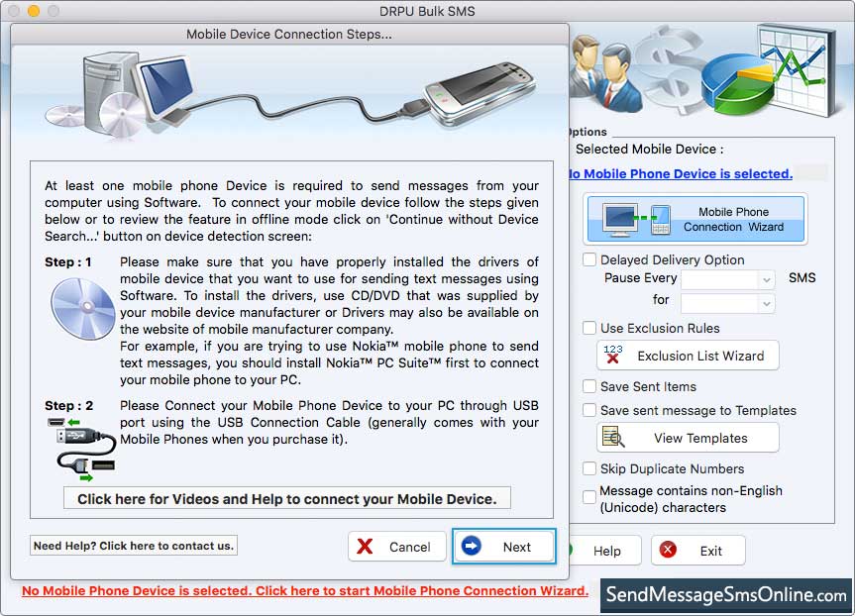Click the red X icon on Cancel
This screenshot has width=855, height=616.
[365, 547]
